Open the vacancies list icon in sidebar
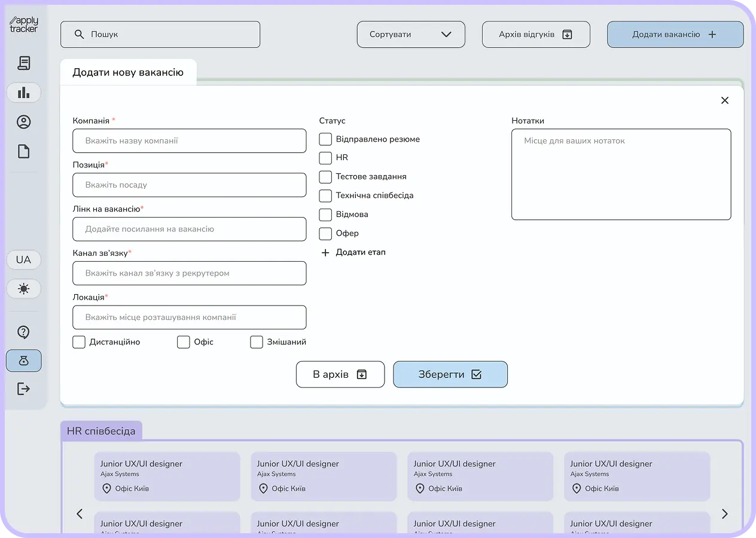 24,63
